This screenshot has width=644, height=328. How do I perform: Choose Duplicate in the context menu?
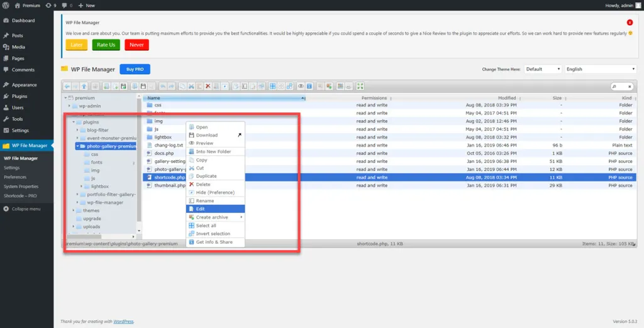215,176
